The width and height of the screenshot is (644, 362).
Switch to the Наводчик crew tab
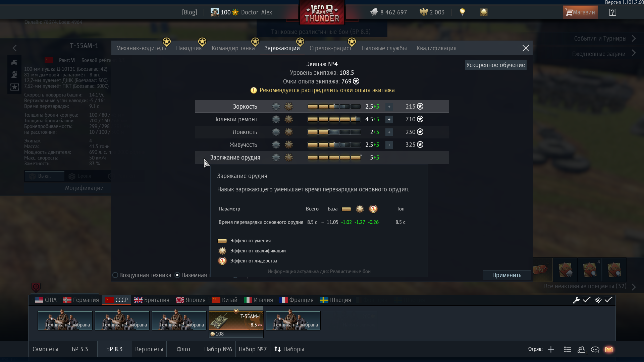point(189,48)
